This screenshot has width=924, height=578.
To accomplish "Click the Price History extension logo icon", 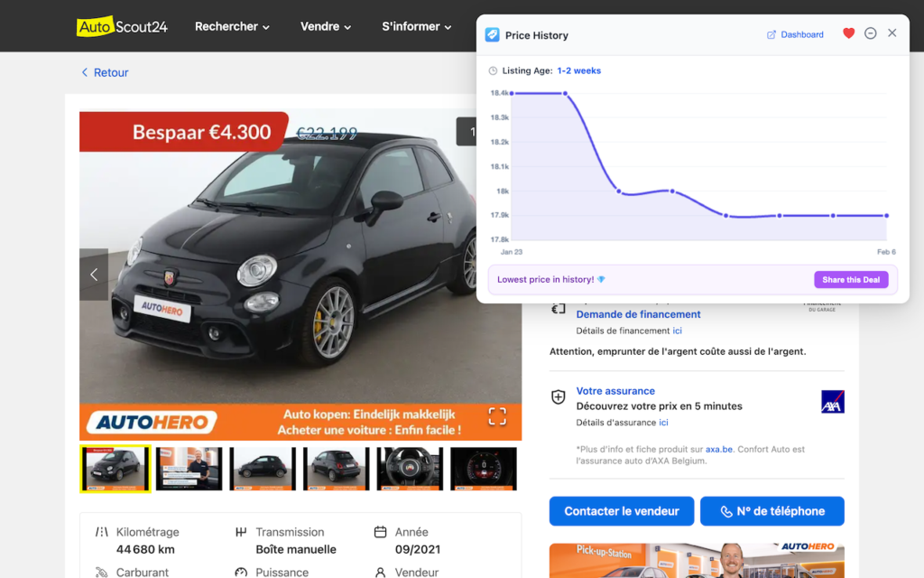I will 492,34.
